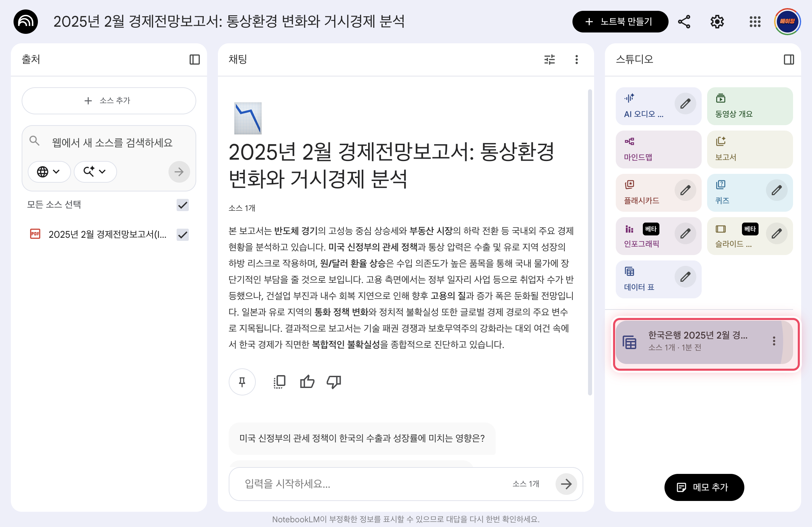Open the 한국은행 data table card menu
This screenshot has width=812, height=527.
click(774, 341)
